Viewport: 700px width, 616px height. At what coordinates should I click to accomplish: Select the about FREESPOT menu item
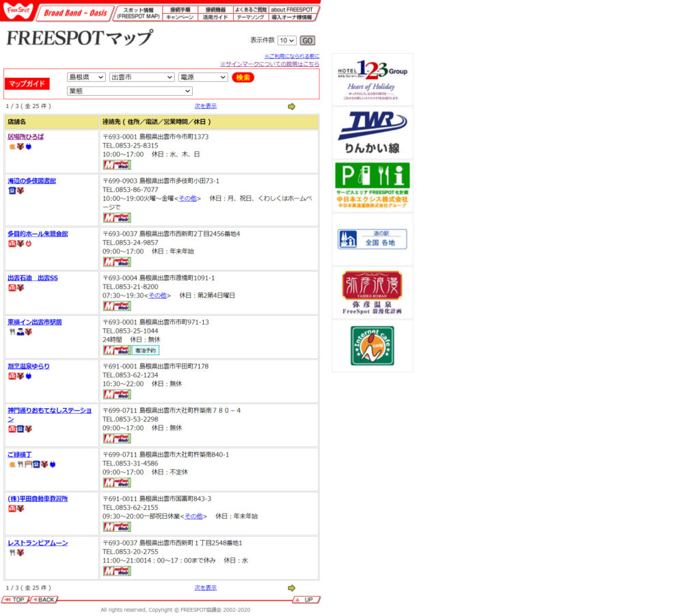tap(292, 10)
